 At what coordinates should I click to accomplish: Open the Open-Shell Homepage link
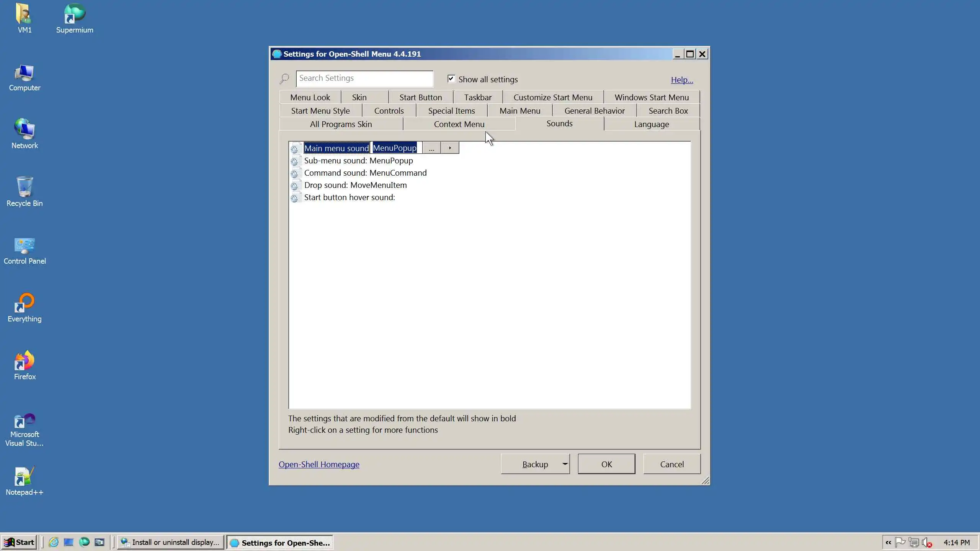click(318, 464)
